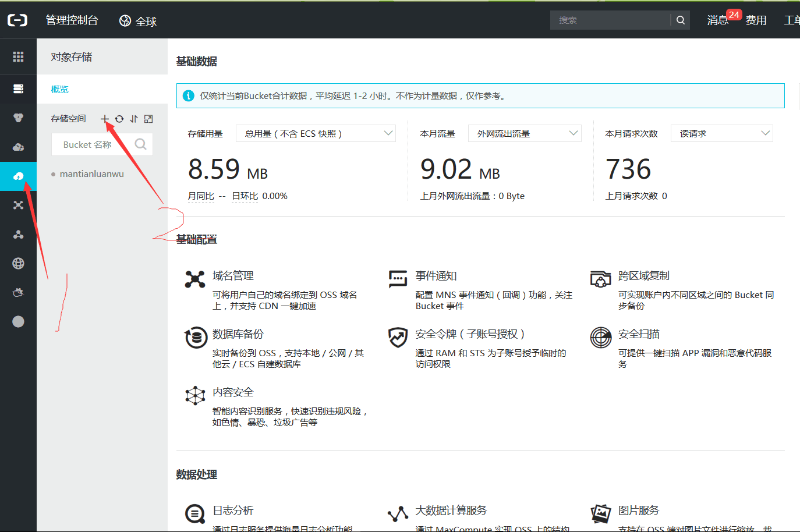The image size is (800, 532).
Task: Click the refresh icon next to 存储空间
Action: pyautogui.click(x=119, y=118)
